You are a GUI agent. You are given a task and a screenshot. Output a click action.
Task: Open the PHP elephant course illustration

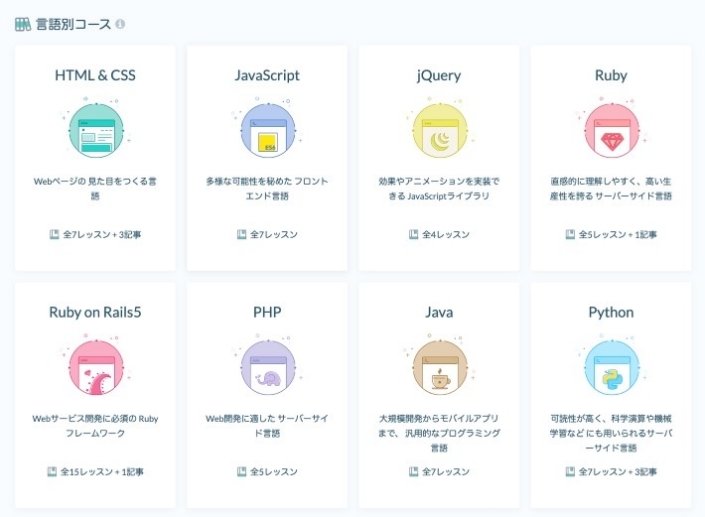pyautogui.click(x=268, y=367)
